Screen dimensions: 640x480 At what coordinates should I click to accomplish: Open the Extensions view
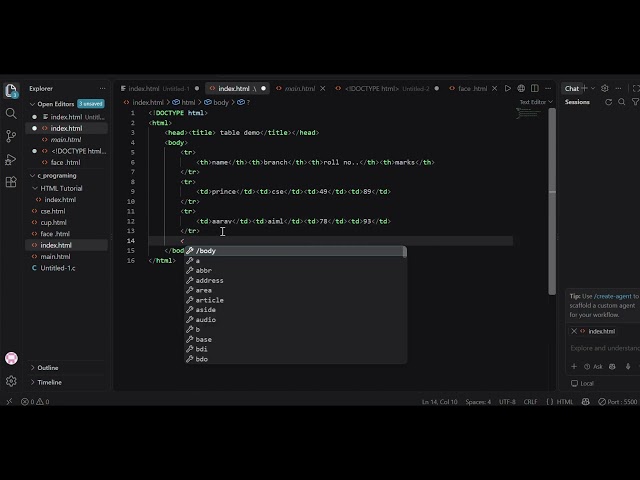11,182
